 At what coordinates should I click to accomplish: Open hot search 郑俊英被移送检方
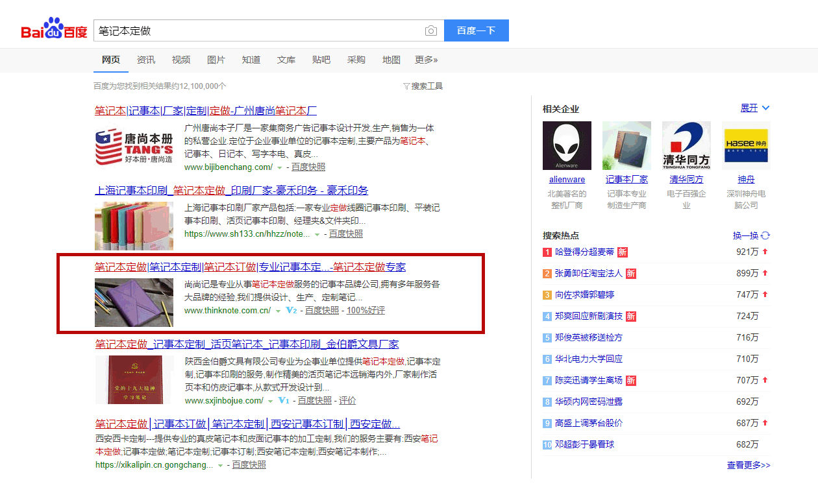[x=589, y=337]
